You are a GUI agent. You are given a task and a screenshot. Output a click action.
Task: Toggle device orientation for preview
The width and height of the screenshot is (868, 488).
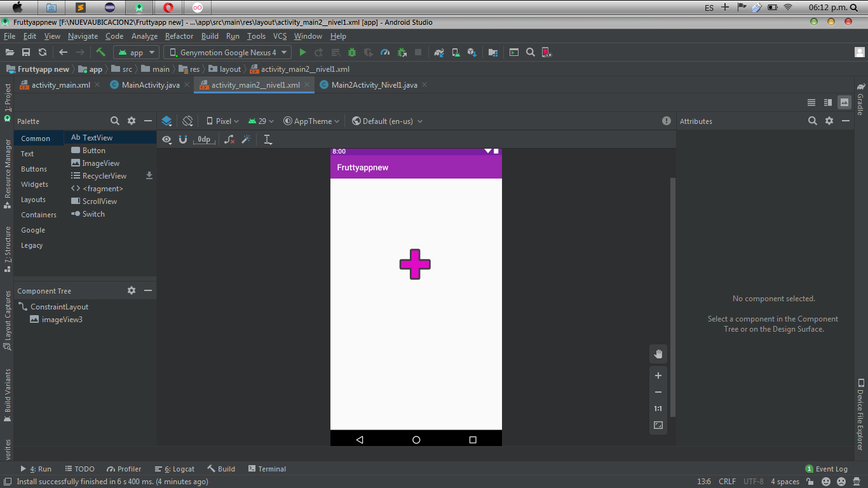(187, 121)
